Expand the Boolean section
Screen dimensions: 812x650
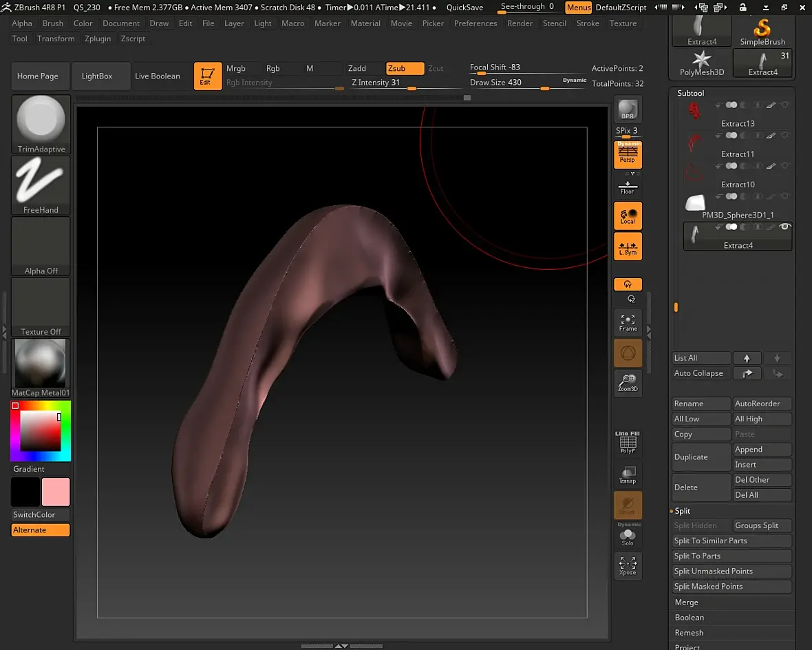(689, 618)
